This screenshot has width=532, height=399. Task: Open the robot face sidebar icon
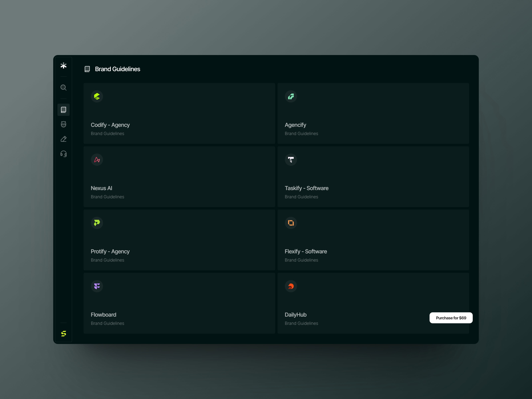click(x=64, y=124)
